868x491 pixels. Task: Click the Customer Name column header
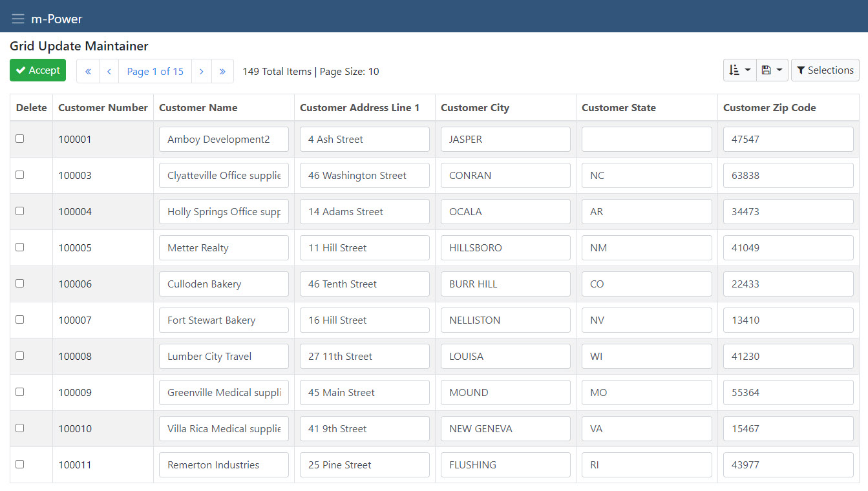198,108
